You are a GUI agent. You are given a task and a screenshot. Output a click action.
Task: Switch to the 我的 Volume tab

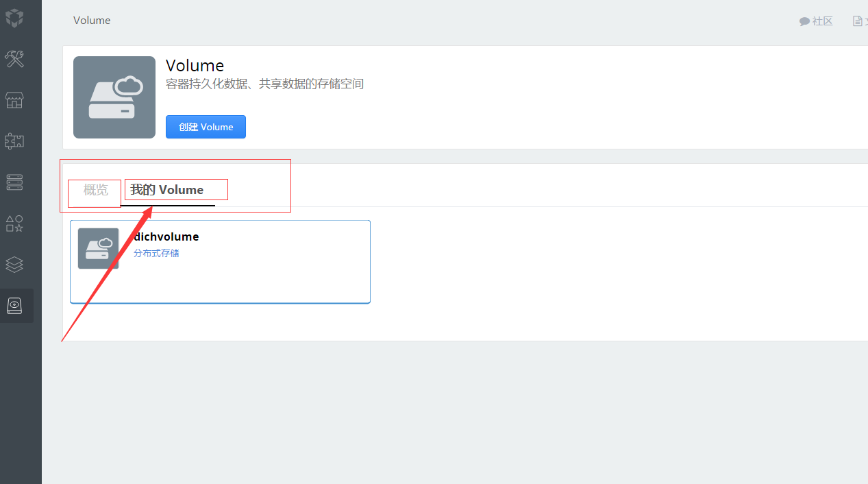(x=167, y=190)
